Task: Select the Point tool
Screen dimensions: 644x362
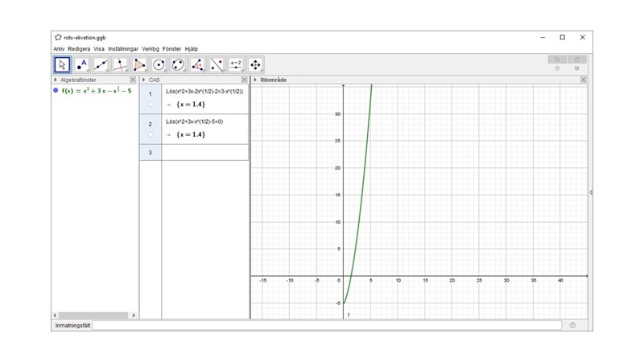Action: tap(81, 65)
